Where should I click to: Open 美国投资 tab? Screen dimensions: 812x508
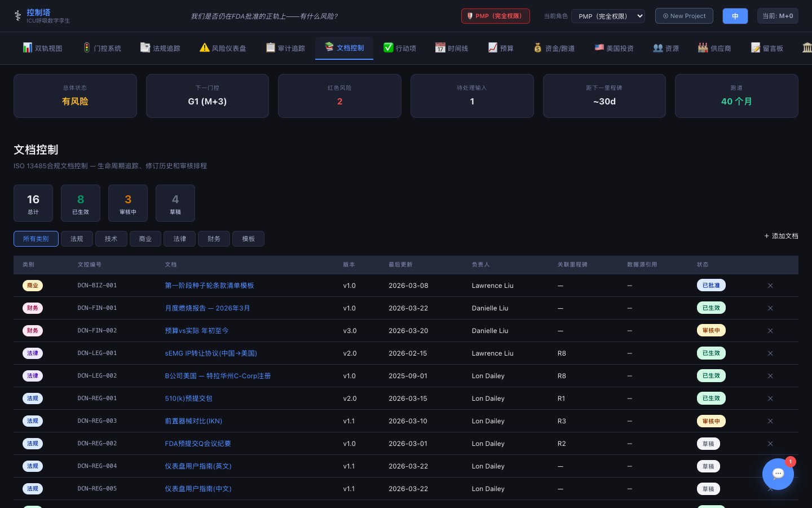point(614,48)
